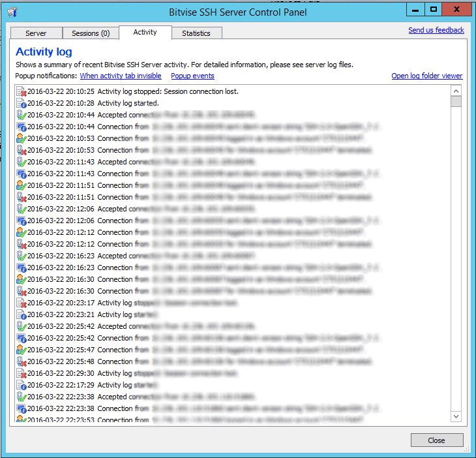Viewport: 476px width, 458px height.
Task: Click the Close button
Action: coord(437,440)
